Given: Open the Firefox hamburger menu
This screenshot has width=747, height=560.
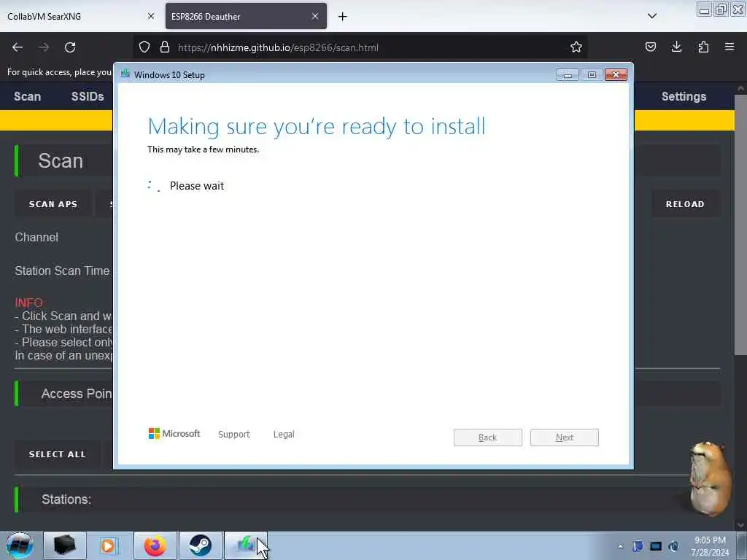Looking at the screenshot, I should click(x=729, y=47).
